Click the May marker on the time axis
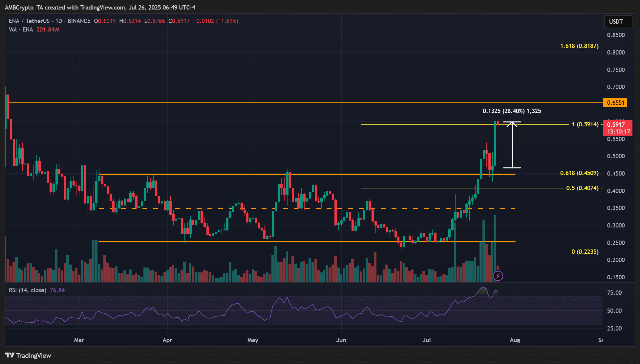Screen dimensions: 640x364 [x=253, y=340]
